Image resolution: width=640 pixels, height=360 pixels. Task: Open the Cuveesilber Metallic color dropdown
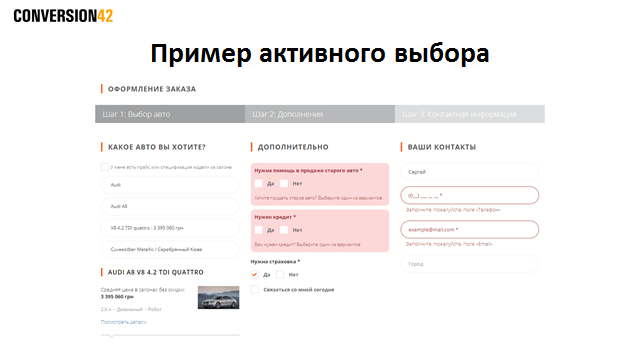[x=170, y=249]
